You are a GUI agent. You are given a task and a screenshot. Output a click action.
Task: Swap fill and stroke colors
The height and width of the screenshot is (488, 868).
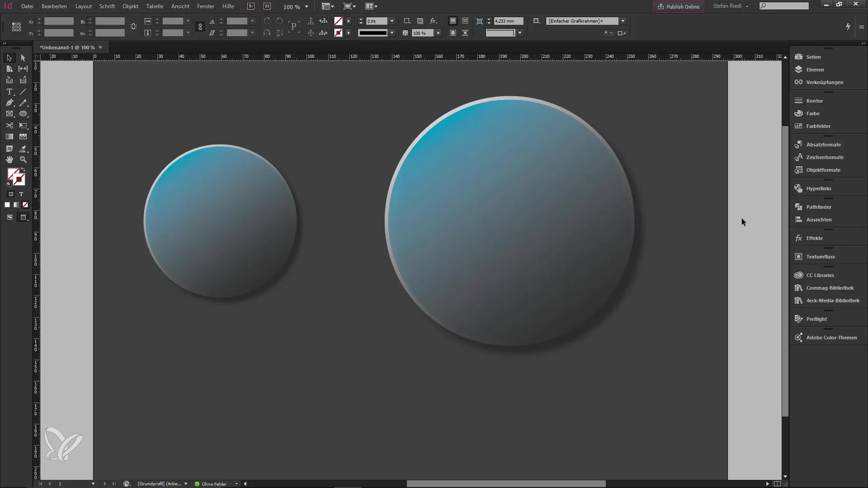pyautogui.click(x=24, y=170)
